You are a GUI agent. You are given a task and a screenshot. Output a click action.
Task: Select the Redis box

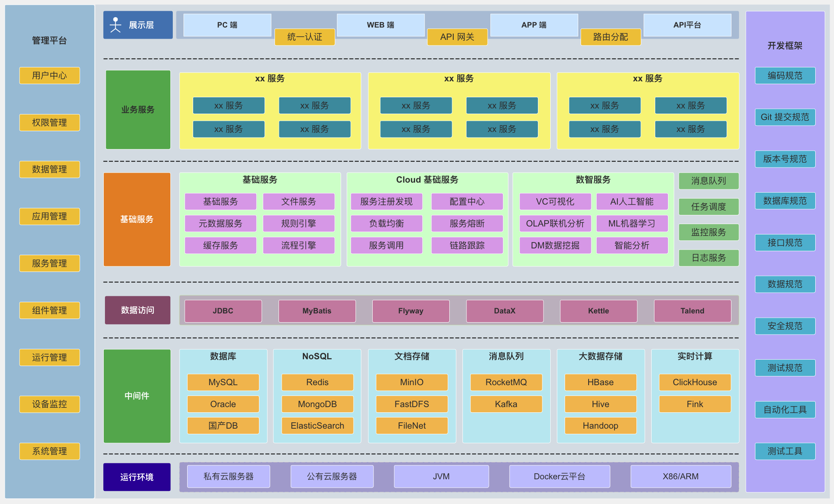pos(318,382)
